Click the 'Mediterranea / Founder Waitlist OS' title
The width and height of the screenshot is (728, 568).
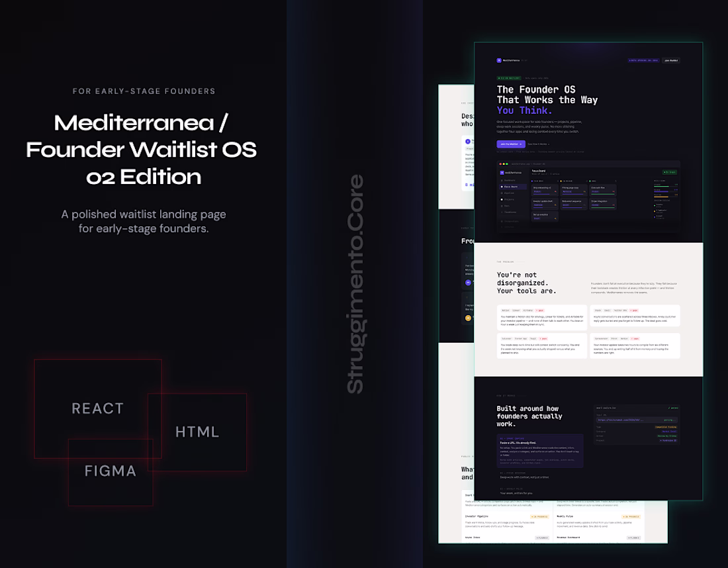(142, 150)
